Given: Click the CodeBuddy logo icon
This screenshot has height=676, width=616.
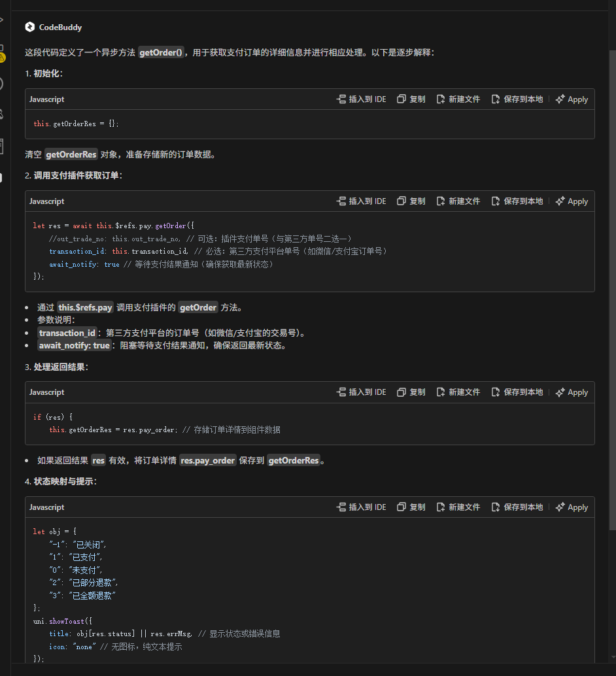Looking at the screenshot, I should (30, 27).
